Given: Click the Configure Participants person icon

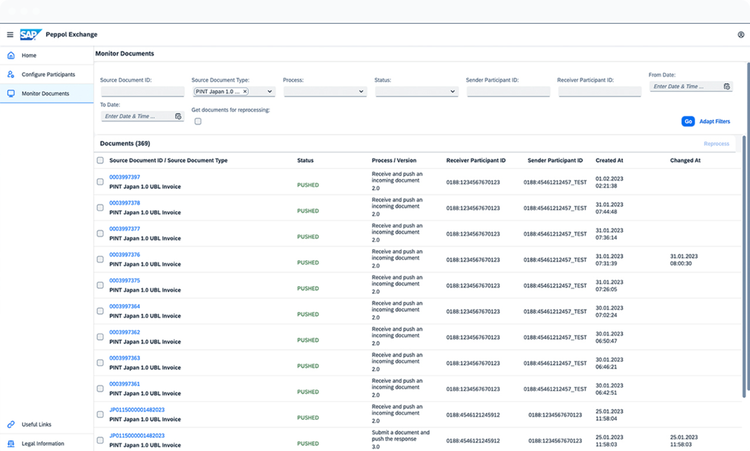Looking at the screenshot, I should [x=11, y=74].
